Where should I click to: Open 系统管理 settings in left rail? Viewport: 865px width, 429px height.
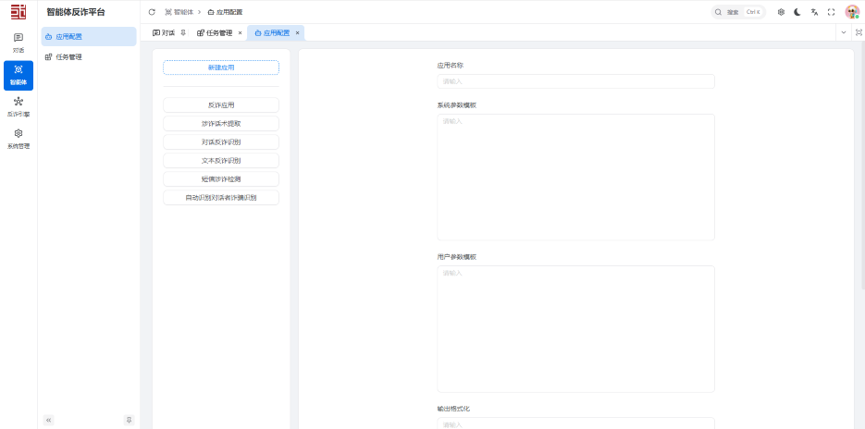click(18, 139)
